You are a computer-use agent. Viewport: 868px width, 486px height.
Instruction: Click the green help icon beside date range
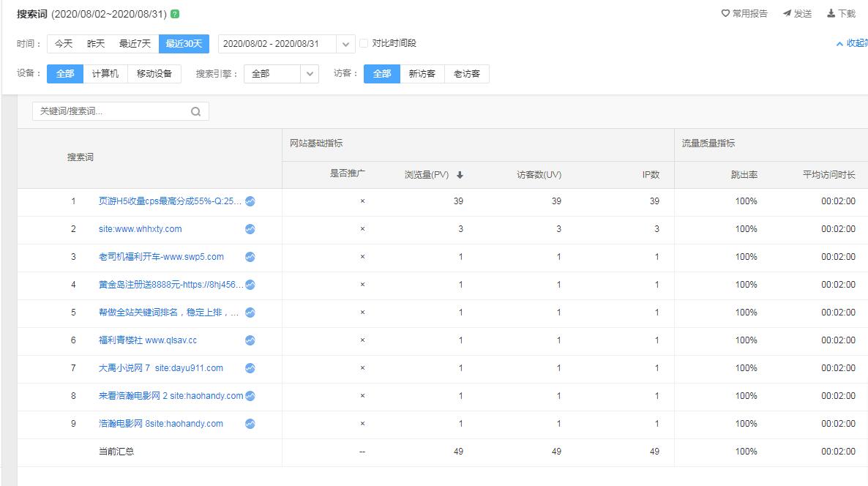[x=175, y=14]
